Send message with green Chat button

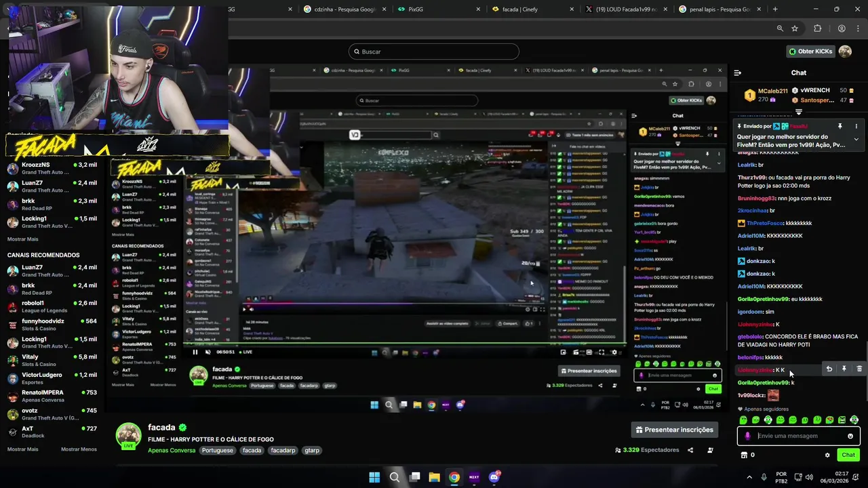(x=848, y=455)
